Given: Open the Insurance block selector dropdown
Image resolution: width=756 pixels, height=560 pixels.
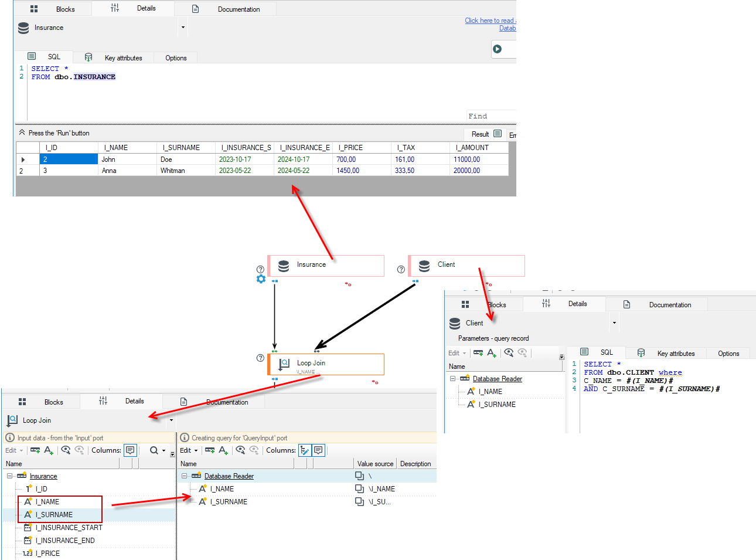Looking at the screenshot, I should click(183, 28).
